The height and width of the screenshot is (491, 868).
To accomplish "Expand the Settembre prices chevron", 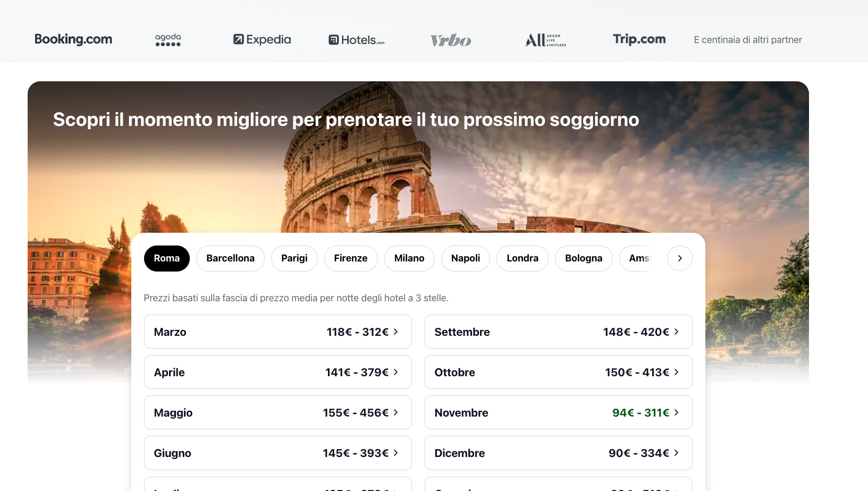I will 676,332.
